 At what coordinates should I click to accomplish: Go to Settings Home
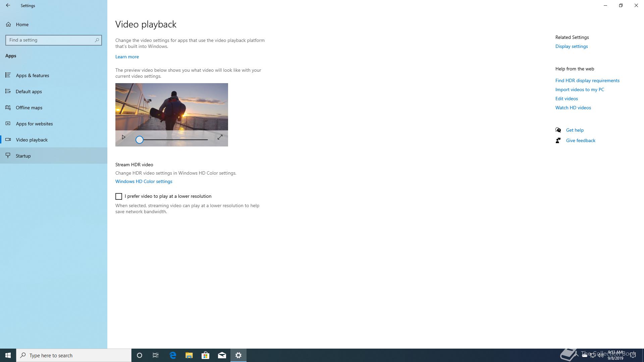click(22, 24)
